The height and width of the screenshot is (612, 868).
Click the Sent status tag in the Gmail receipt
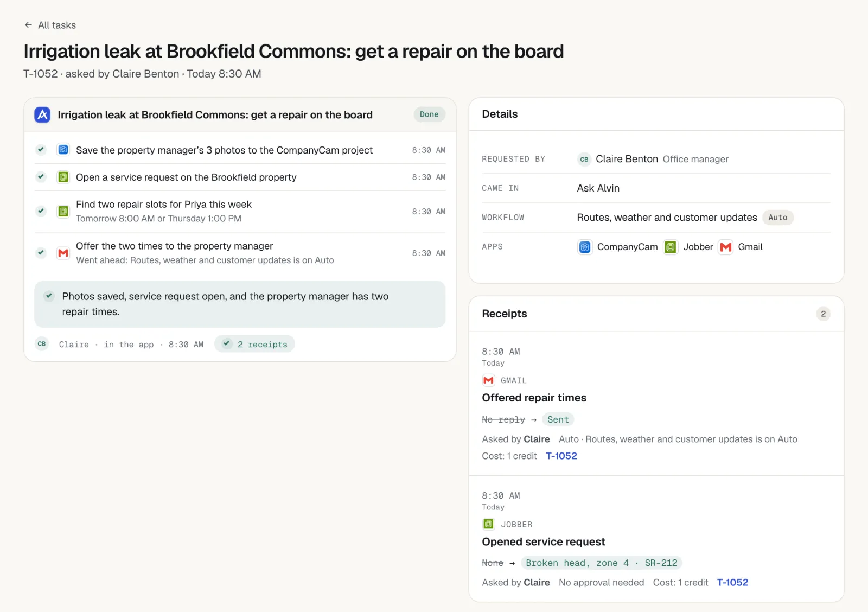pyautogui.click(x=558, y=419)
